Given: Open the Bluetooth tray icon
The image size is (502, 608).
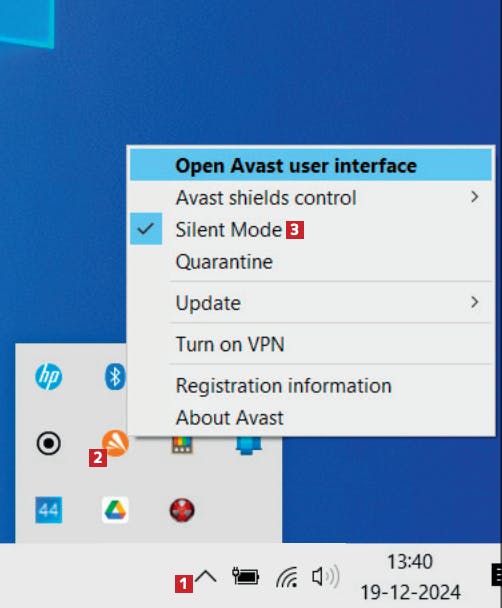Looking at the screenshot, I should click(115, 377).
